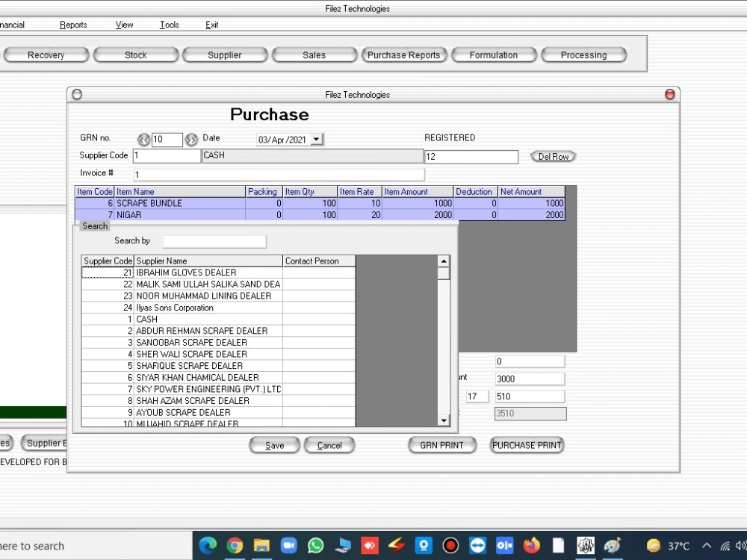The height and width of the screenshot is (560, 747).
Task: Save the purchase entry
Action: coord(274,445)
